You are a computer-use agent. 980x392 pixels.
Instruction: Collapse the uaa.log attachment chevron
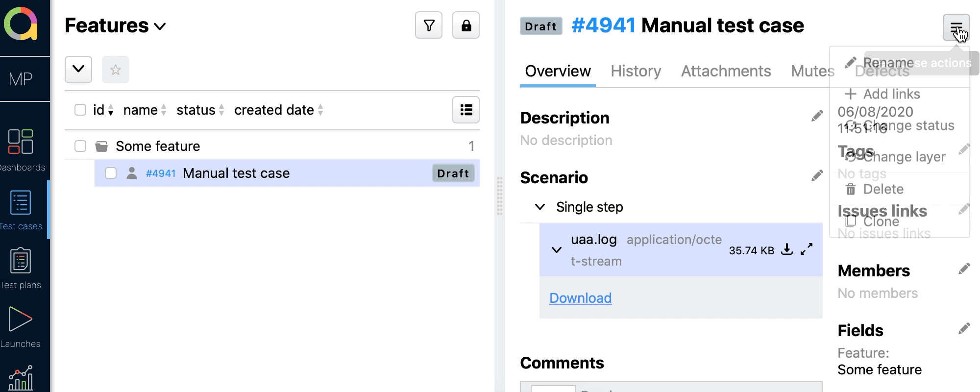[x=557, y=250]
